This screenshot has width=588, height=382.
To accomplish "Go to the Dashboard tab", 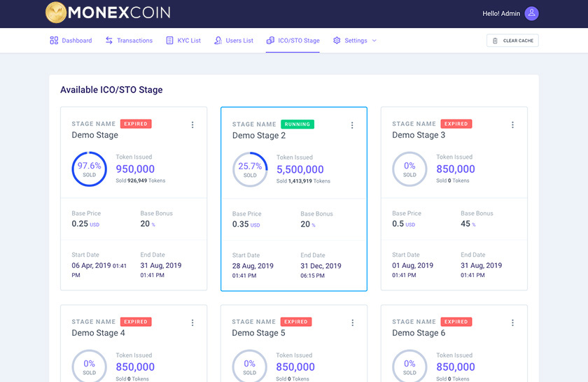I will (71, 41).
